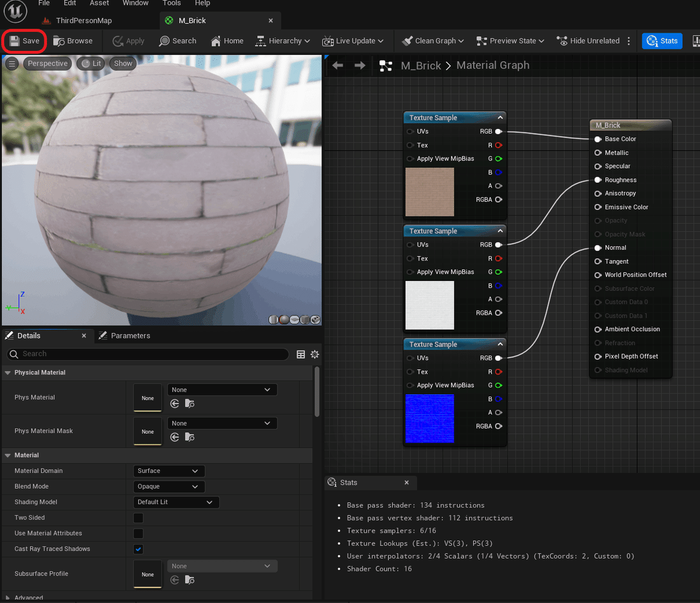Open Details panel settings gear
Screen dimensions: 700x603
(x=315, y=354)
